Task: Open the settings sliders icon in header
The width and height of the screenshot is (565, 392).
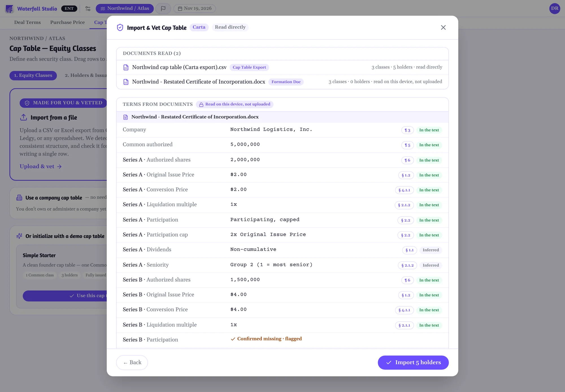Action: [x=88, y=9]
